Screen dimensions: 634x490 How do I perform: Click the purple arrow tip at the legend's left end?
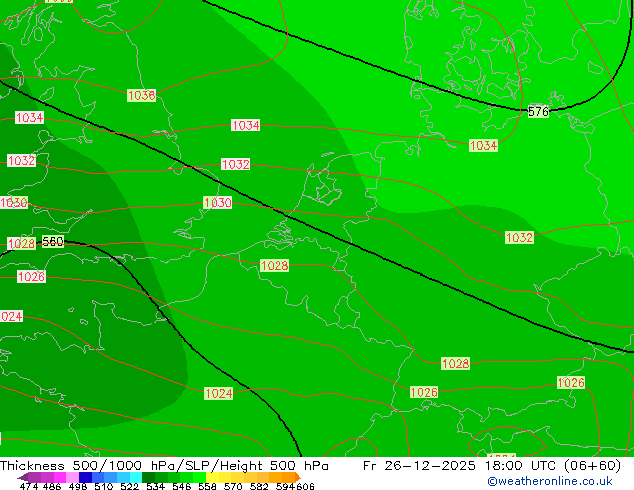coord(22,477)
